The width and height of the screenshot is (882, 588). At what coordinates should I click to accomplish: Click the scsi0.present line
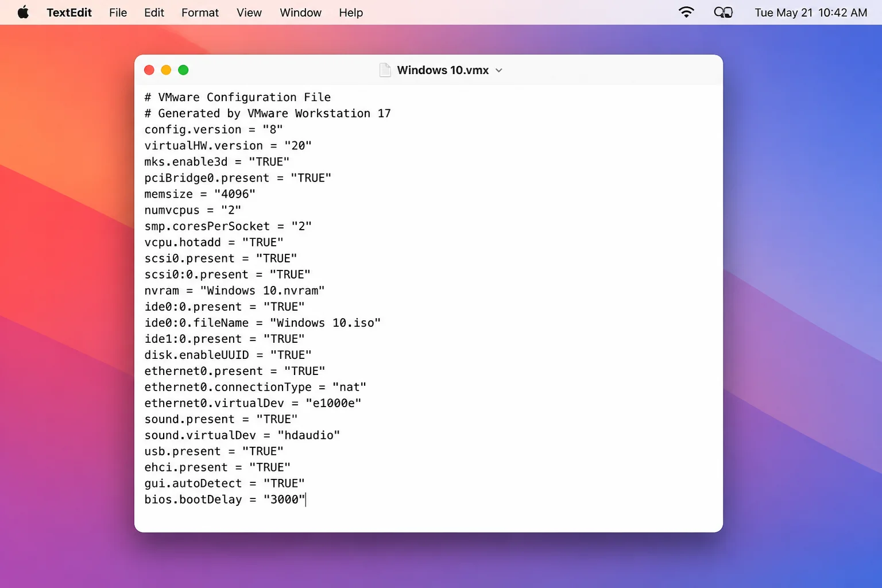(x=220, y=258)
